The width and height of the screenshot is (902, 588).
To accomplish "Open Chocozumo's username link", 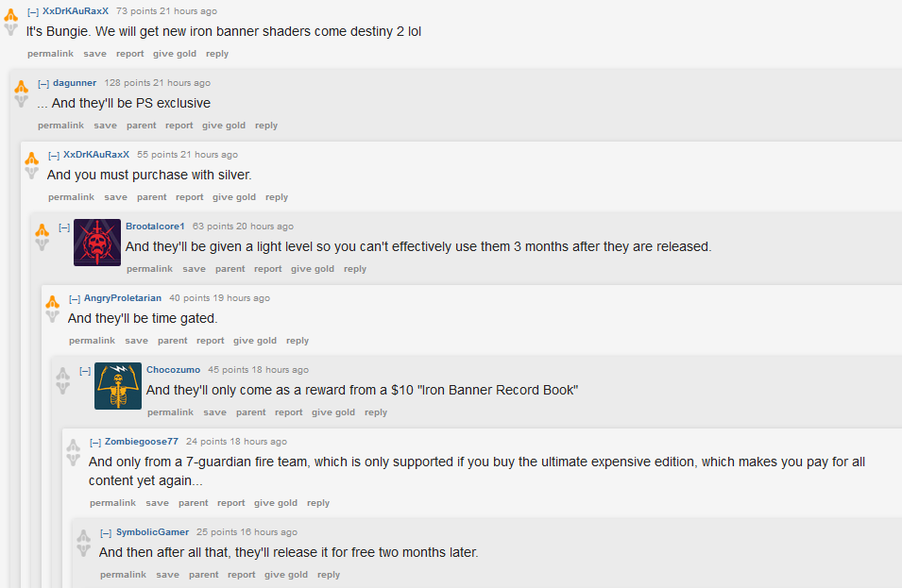I will [173, 370].
